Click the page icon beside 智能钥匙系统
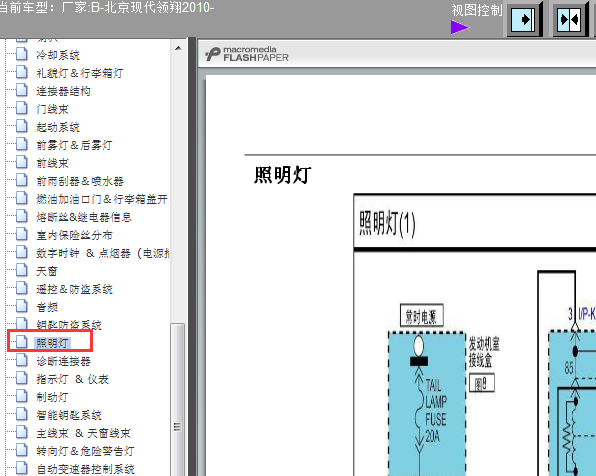This screenshot has width=596, height=476. pos(22,414)
